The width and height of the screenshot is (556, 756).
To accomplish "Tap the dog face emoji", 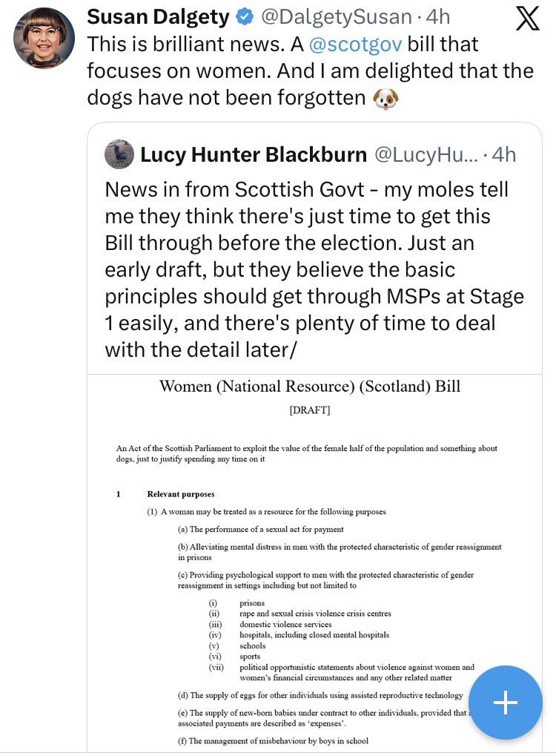I will coord(386,99).
